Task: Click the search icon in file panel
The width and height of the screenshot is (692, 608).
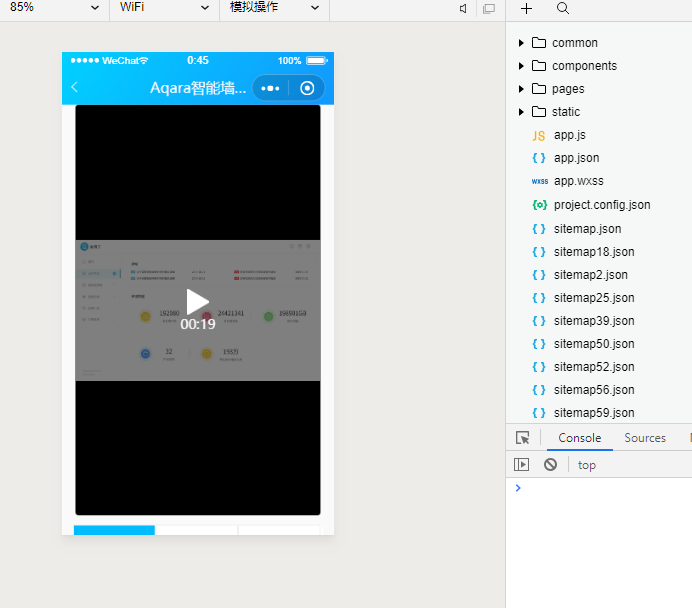Action: tap(563, 8)
